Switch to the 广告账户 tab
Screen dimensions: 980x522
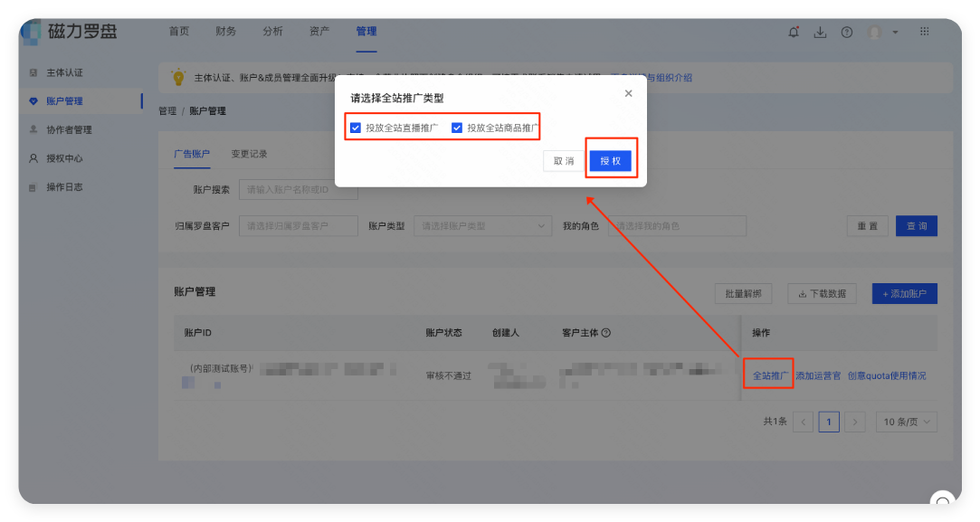pyautogui.click(x=192, y=154)
